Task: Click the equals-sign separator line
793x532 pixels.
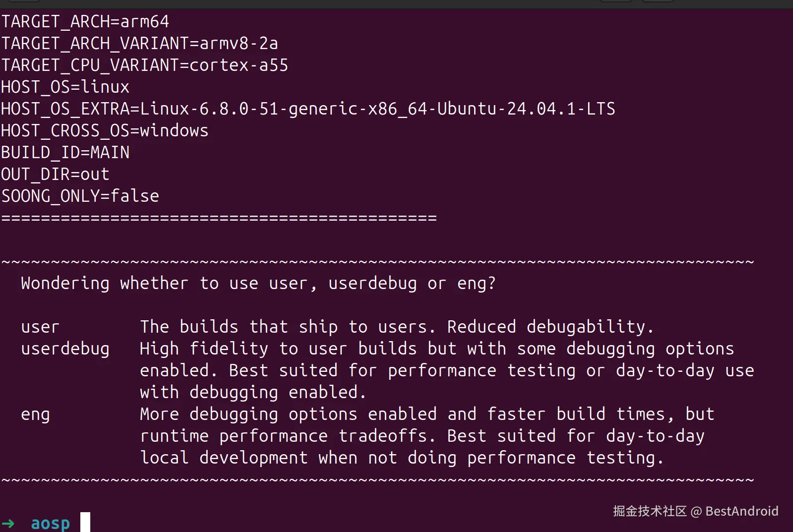Action: [x=219, y=218]
